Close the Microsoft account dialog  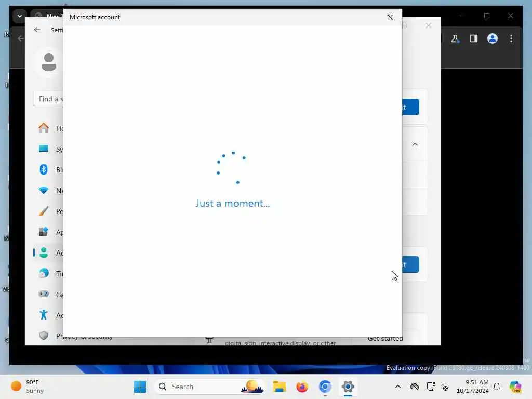pyautogui.click(x=390, y=17)
